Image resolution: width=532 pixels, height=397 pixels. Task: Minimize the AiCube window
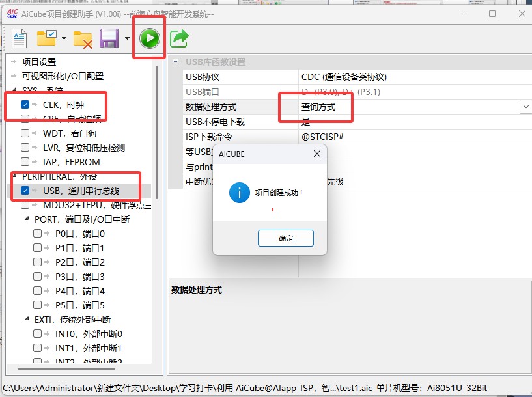(463, 14)
